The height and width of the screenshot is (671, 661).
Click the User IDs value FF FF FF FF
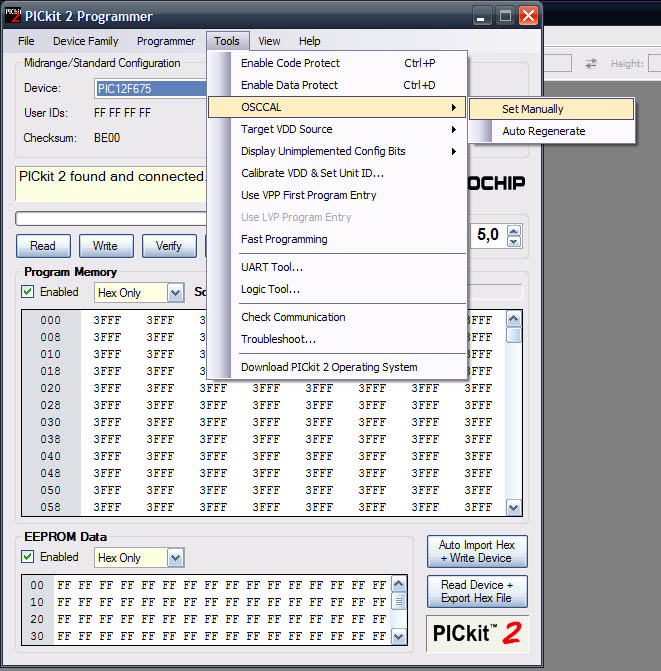point(122,113)
